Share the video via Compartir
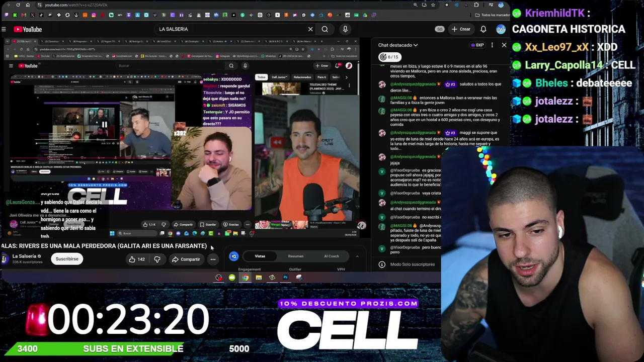 pos(186,259)
